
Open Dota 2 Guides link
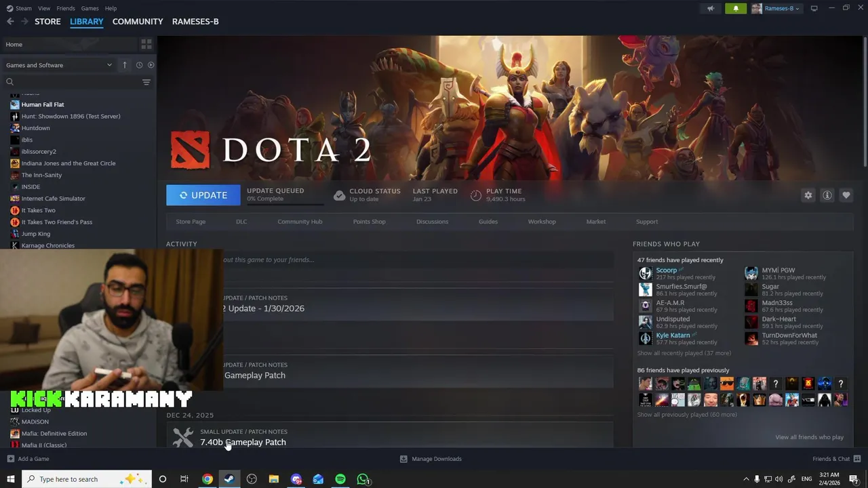click(488, 222)
